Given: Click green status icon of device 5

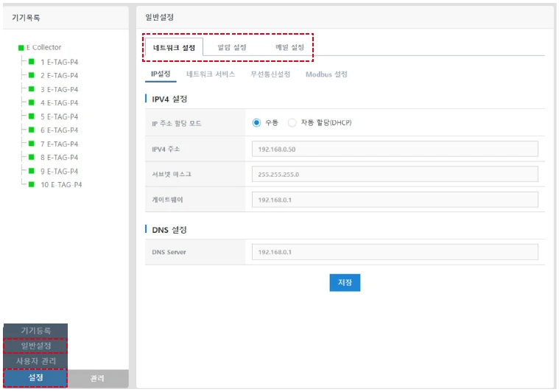Looking at the screenshot, I should pos(32,116).
